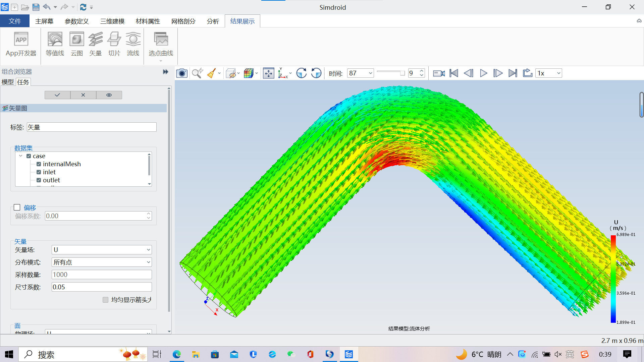This screenshot has height=362, width=644.
Task: Open the 选点曲线 point curve tool
Action: pyautogui.click(x=161, y=44)
